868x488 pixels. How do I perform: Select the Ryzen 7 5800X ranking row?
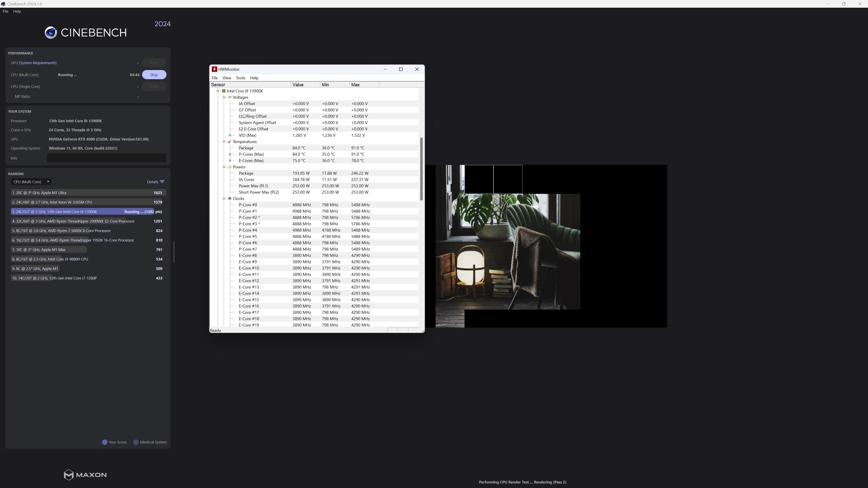tap(88, 231)
